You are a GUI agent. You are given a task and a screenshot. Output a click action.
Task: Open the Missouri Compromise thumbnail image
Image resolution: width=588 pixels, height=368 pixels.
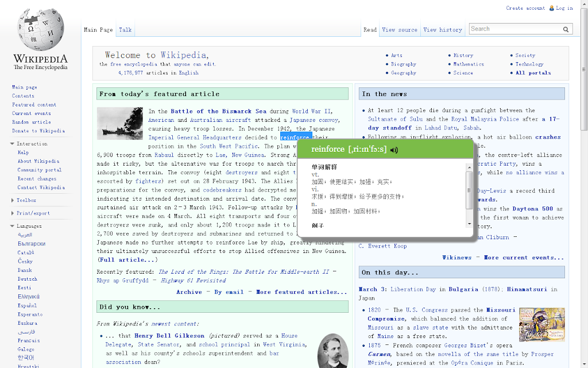(x=542, y=324)
